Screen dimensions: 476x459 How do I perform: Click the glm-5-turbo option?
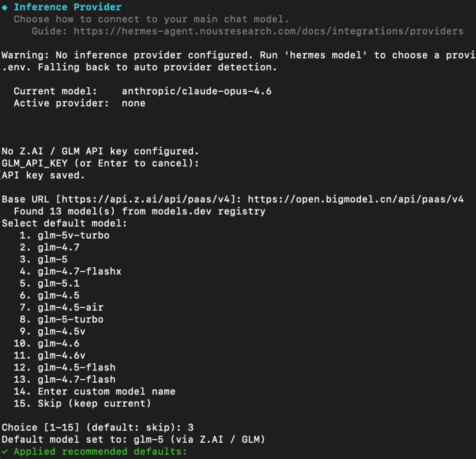(71, 319)
